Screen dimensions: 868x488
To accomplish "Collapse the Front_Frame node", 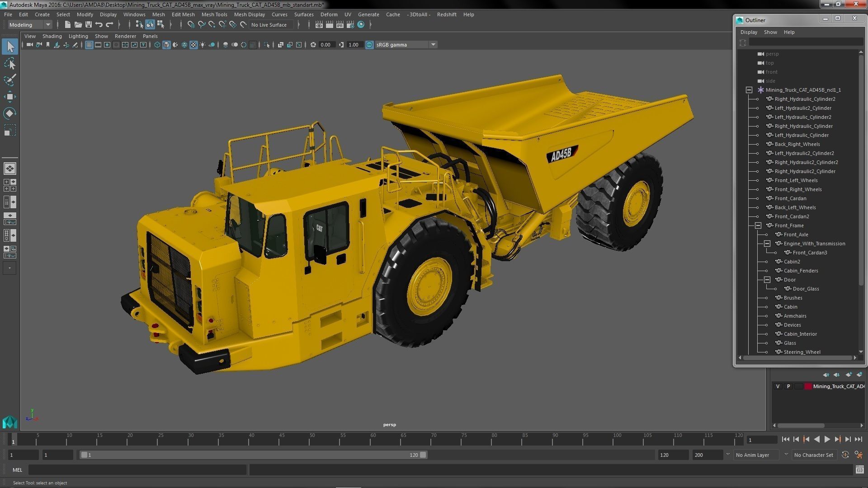I will pyautogui.click(x=758, y=225).
